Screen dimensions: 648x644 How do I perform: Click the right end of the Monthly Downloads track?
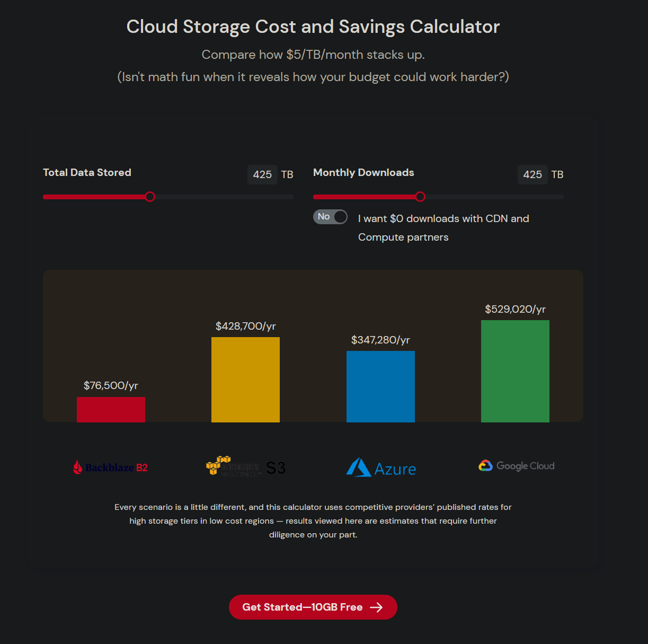(x=561, y=197)
